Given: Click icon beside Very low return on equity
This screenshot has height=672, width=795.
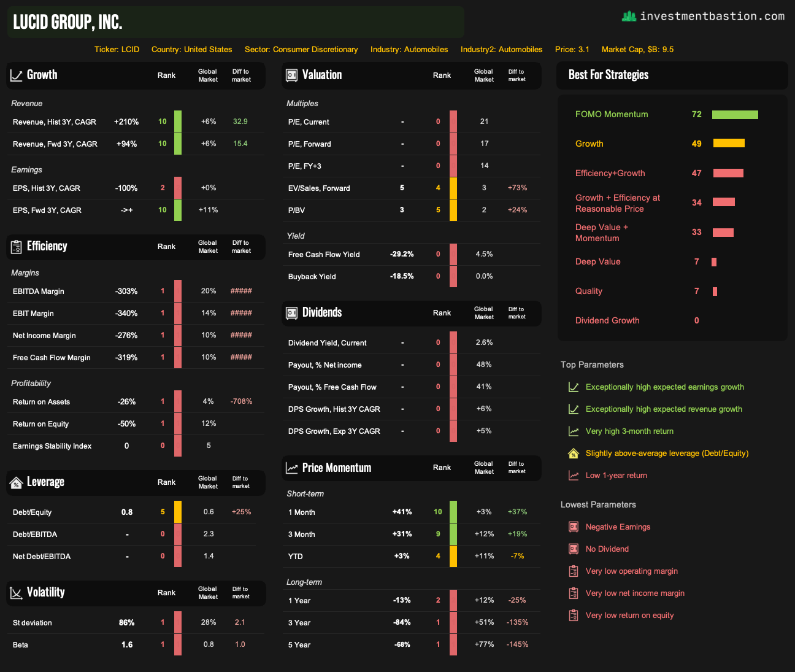Looking at the screenshot, I should coord(574,616).
